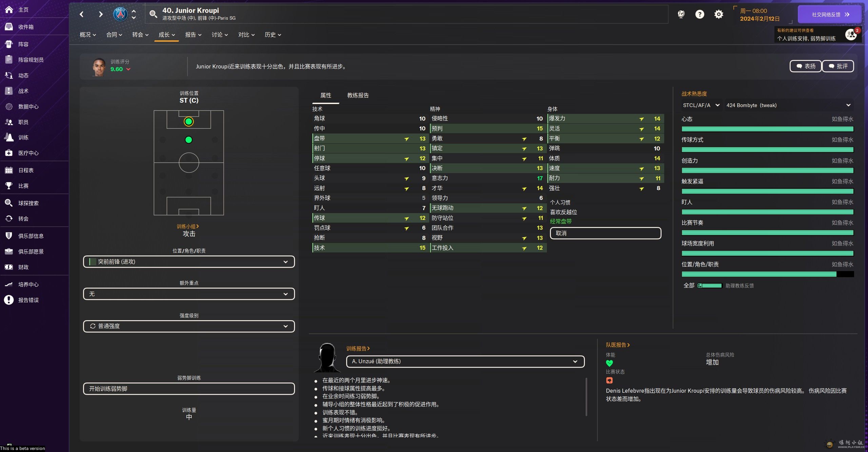Open the 合同 contract menu
This screenshot has width=868, height=452.
click(x=114, y=35)
